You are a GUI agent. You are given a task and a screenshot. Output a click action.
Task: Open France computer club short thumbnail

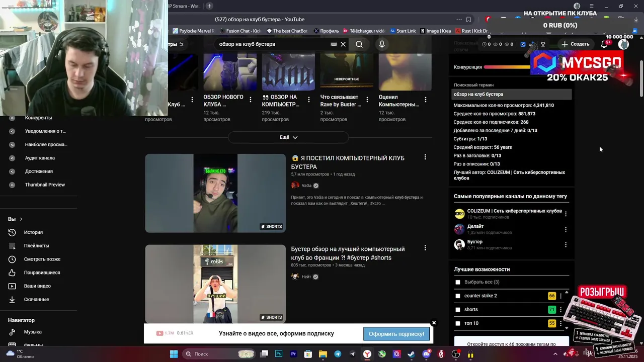click(215, 284)
